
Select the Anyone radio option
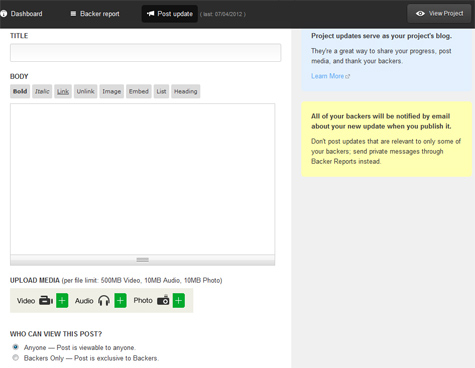15,347
